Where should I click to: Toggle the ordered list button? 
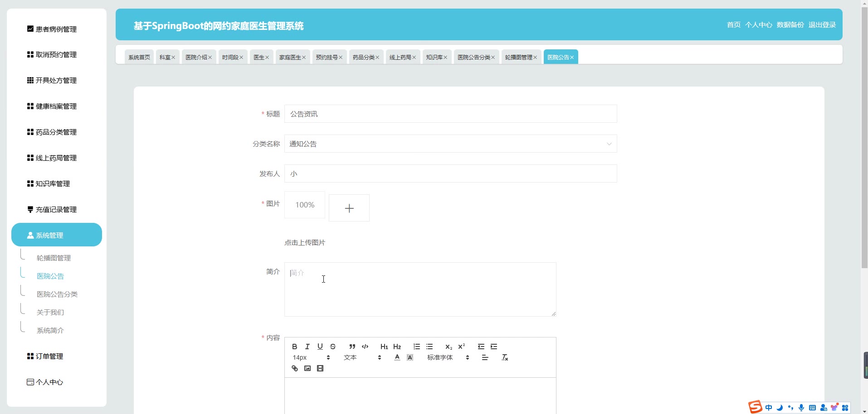click(x=417, y=347)
